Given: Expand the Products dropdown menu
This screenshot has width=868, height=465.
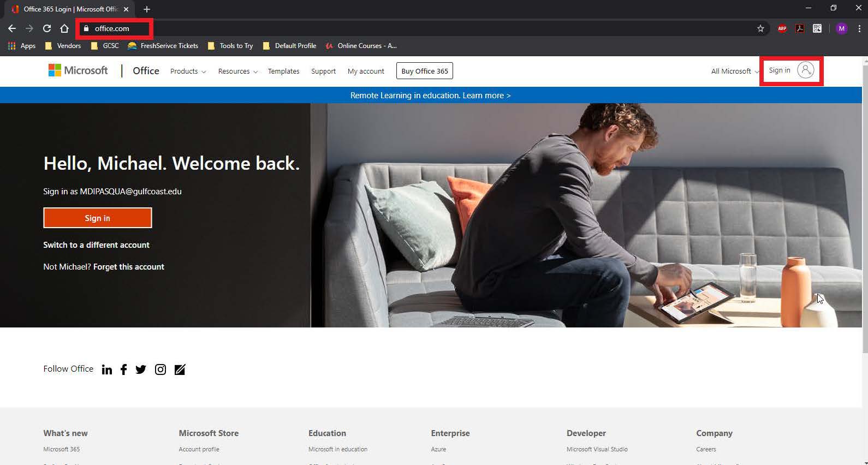Looking at the screenshot, I should pyautogui.click(x=188, y=71).
